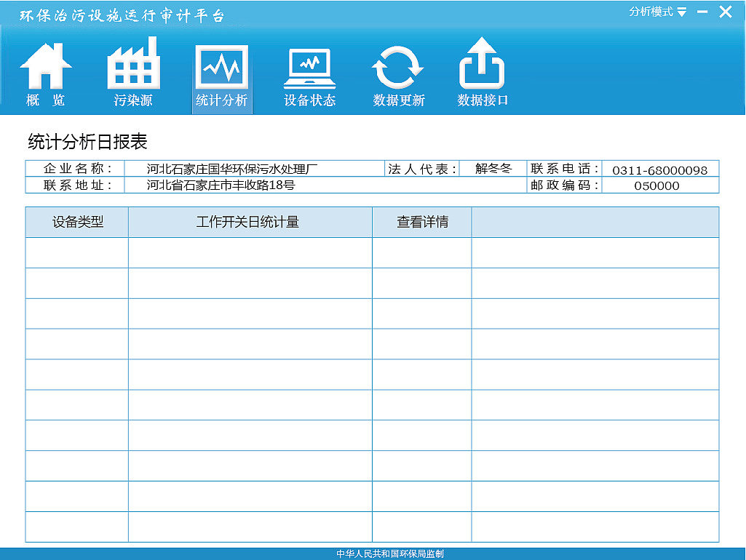Click the address 河北省石家庄市丰收路18号
Image resolution: width=746 pixels, height=560 pixels.
click(x=221, y=185)
